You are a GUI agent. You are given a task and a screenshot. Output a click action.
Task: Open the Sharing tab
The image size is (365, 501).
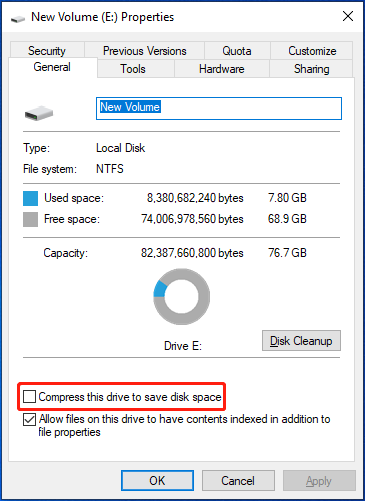coord(311,69)
